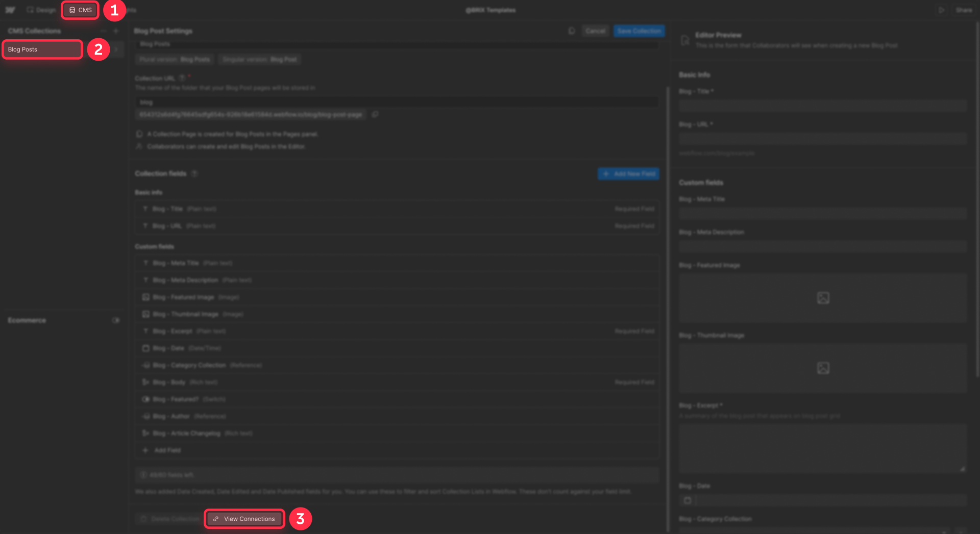The height and width of the screenshot is (534, 980).
Task: Open the Collection URL help tooltip icon
Action: [x=183, y=78]
